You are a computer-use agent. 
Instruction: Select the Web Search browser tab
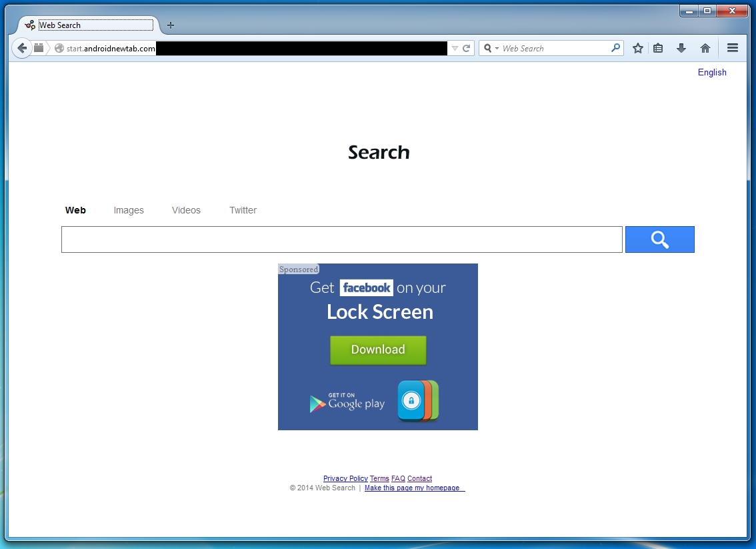pyautogui.click(x=90, y=25)
